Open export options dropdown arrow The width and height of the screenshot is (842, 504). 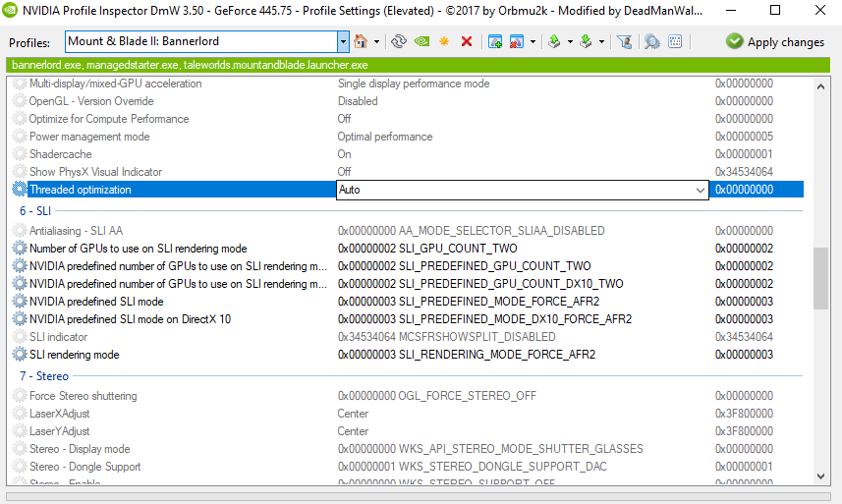click(570, 42)
